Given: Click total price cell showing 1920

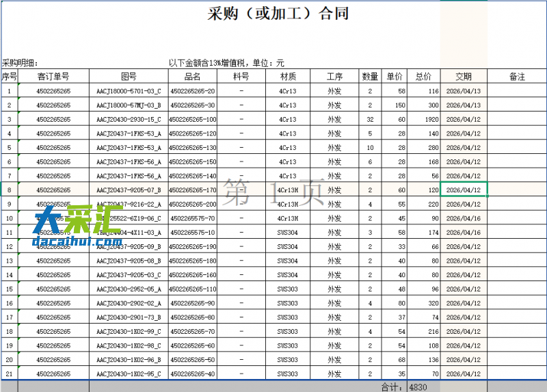Looking at the screenshot, I should (423, 119).
